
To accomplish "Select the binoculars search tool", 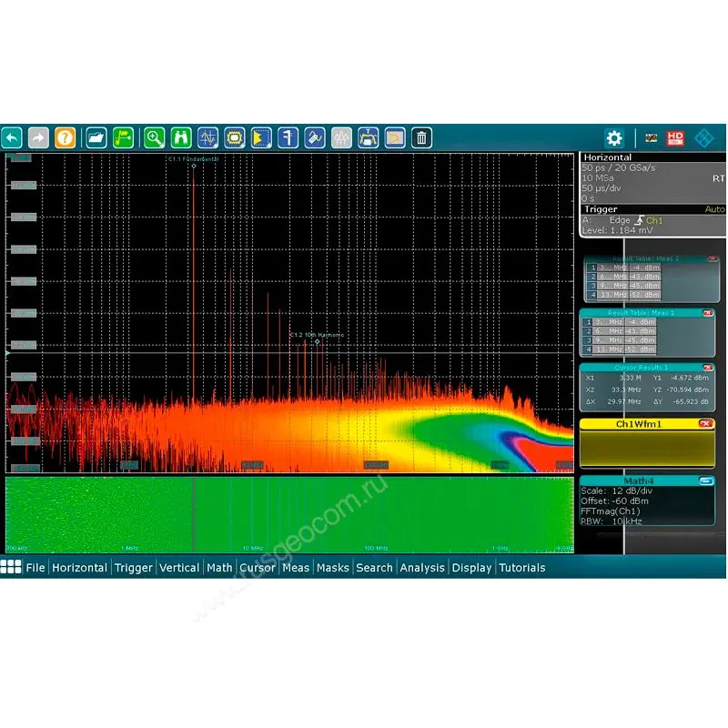I will [181, 137].
